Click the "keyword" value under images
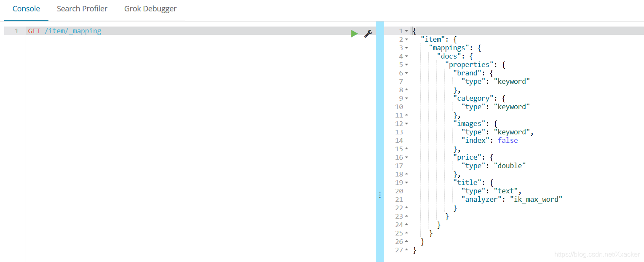The height and width of the screenshot is (262, 644). [x=512, y=132]
